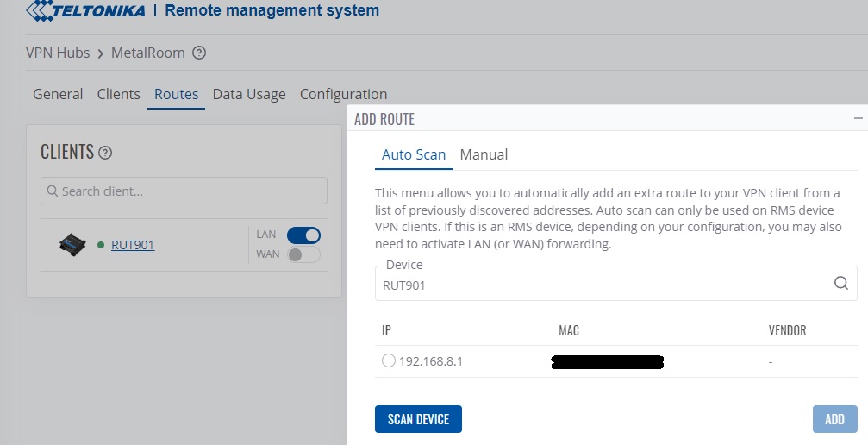Open the General tab
The width and height of the screenshot is (868, 445).
(58, 94)
